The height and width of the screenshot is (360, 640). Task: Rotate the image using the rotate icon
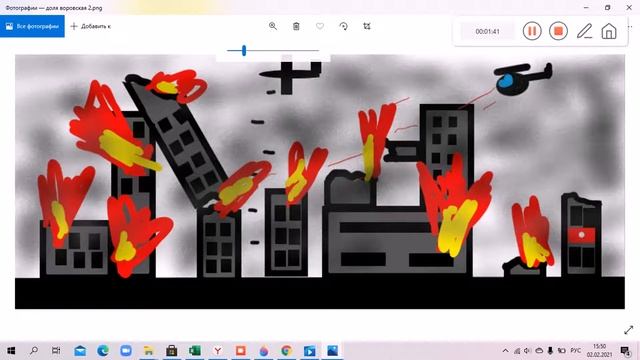point(344,26)
